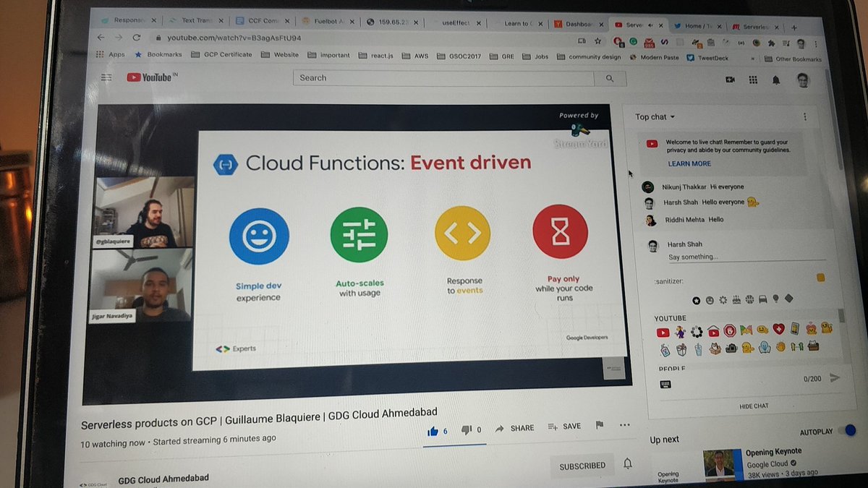Click the YouTube Search input field
This screenshot has height=488, width=868.
(443, 78)
